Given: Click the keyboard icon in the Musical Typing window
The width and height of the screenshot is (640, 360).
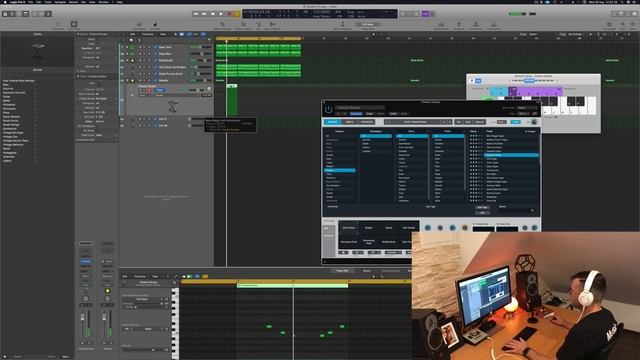Looking at the screenshot, I should point(472,80).
